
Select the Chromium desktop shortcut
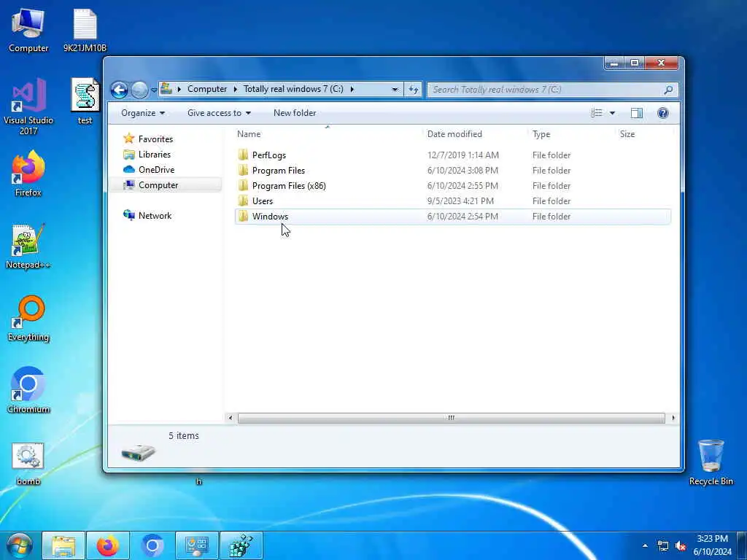pyautogui.click(x=28, y=390)
